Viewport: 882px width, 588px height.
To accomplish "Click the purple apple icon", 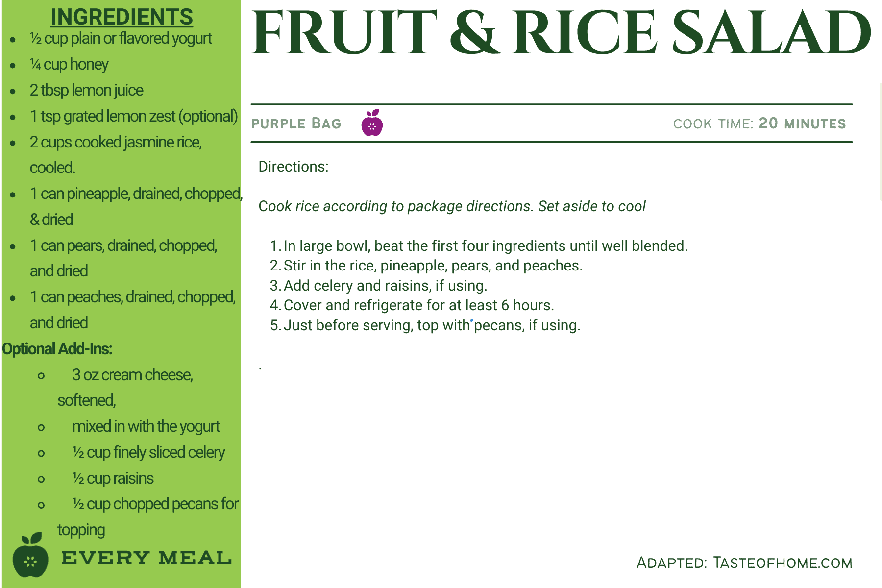I will 372,123.
